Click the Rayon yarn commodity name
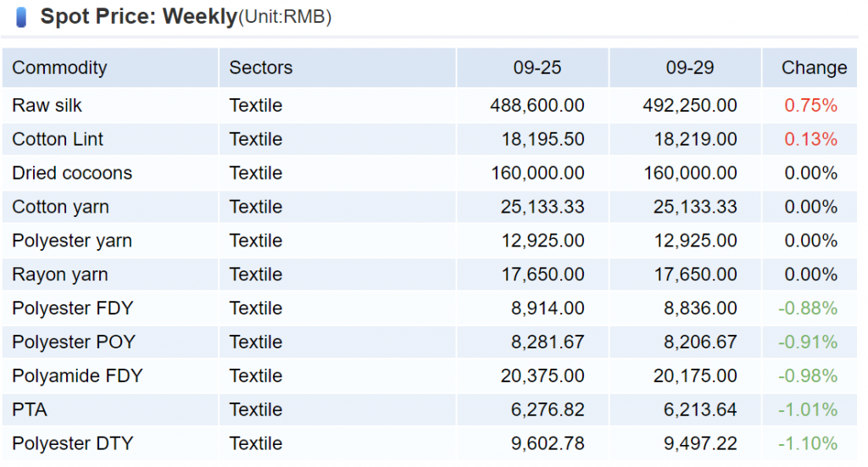Screen dimensions: 868x467 (x=59, y=275)
